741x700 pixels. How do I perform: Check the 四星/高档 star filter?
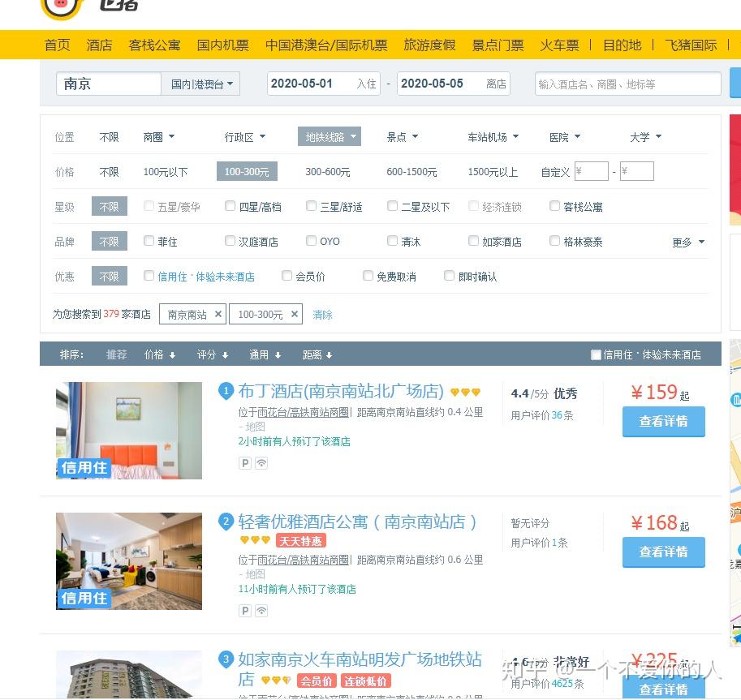(230, 206)
